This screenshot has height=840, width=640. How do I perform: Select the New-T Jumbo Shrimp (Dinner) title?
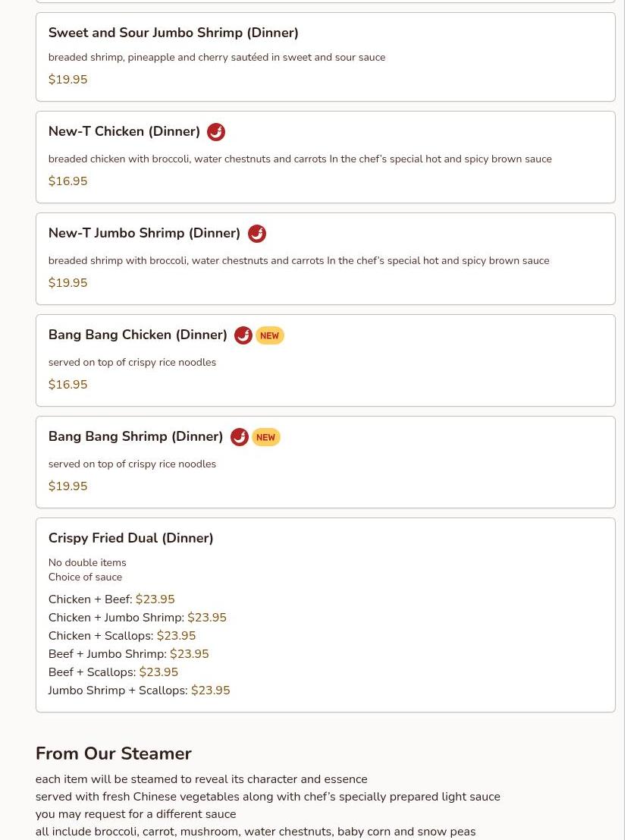tap(144, 233)
